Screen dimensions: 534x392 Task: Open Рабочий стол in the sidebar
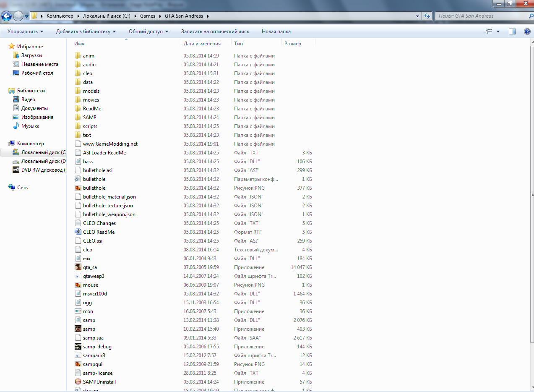37,73
